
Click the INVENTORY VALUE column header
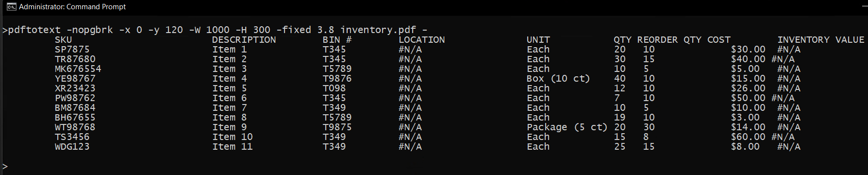(821, 40)
